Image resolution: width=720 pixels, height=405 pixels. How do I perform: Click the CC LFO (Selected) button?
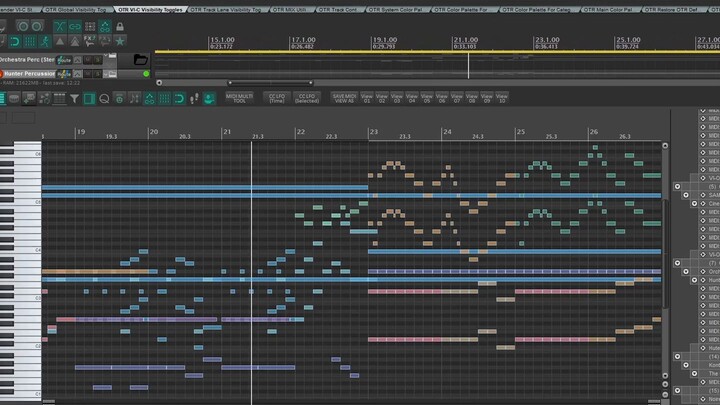point(307,98)
